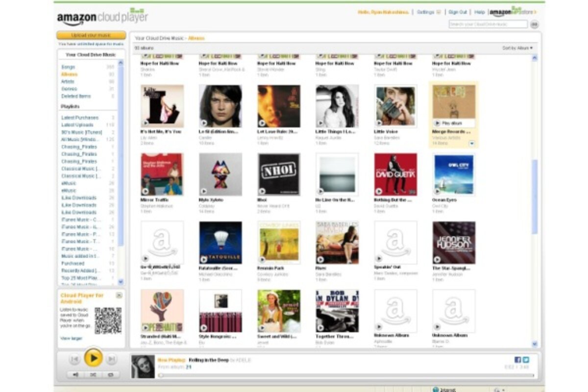Play the current track with the big yellow button
The width and height of the screenshot is (588, 392).
pyautogui.click(x=93, y=358)
